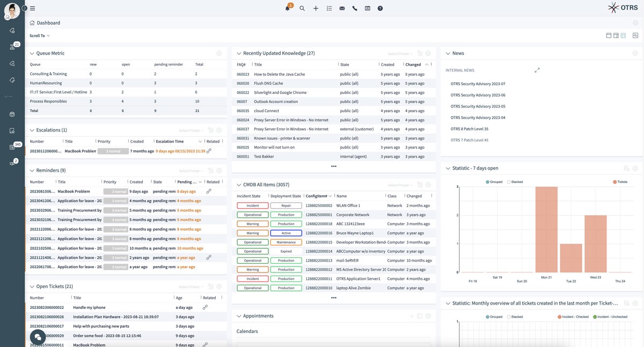Screen dimensions: 644x347
Task: Click the hamburger menu icon
Action: [33, 8]
